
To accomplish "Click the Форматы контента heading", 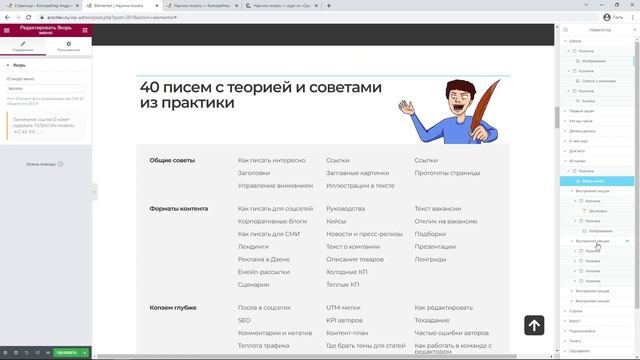I will (x=179, y=209).
